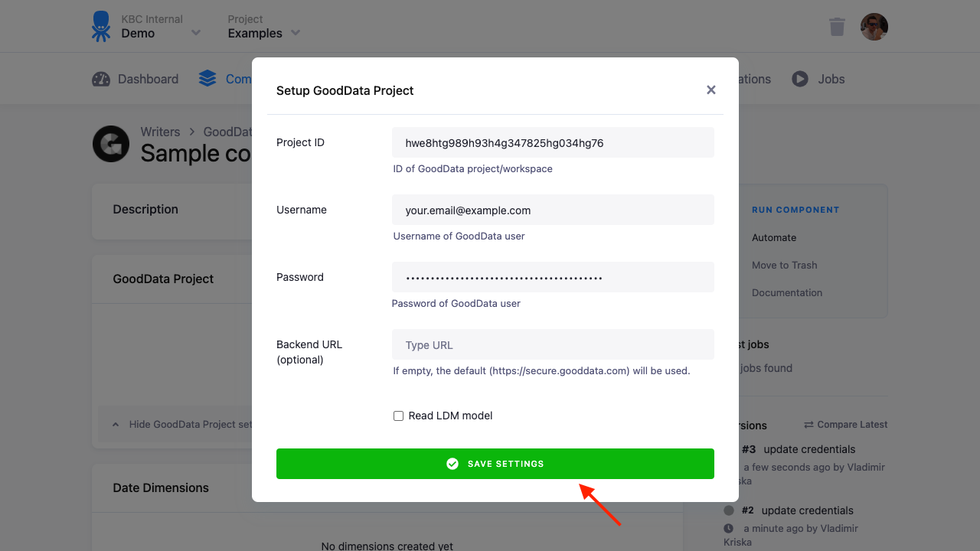Click the Compare Latest arrows icon
The height and width of the screenshot is (551, 980).
pyautogui.click(x=808, y=425)
